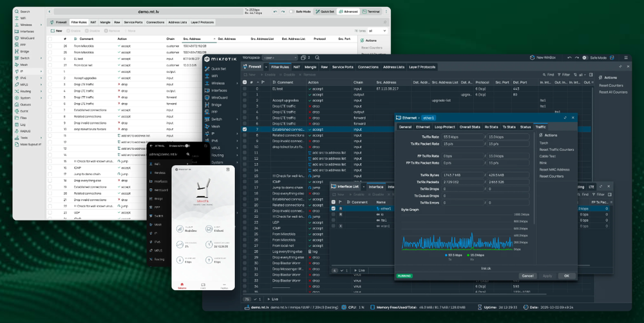Open Interfaces in dark WinBox sidebar

216,90
